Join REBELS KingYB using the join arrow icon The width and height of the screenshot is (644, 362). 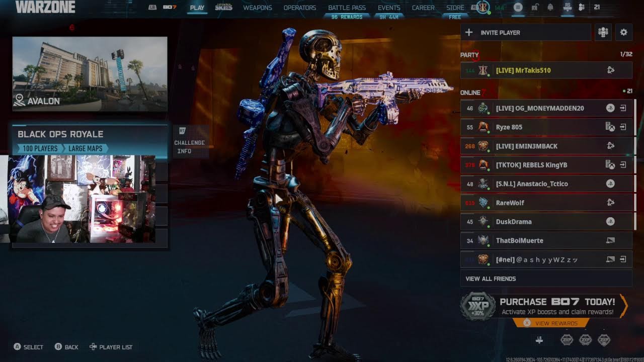(623, 165)
